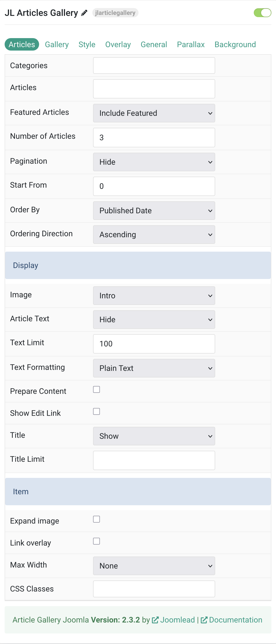Open the Featured Articles dropdown
This screenshot has width=276, height=644.
[x=154, y=113]
